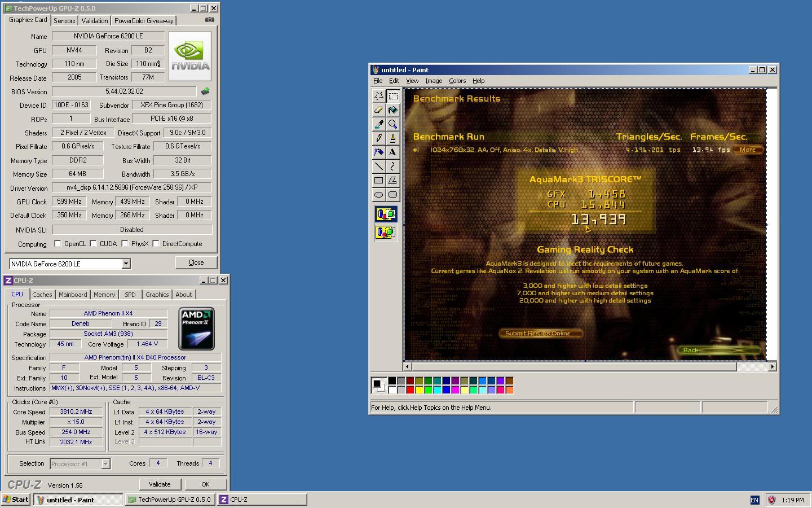Viewport: 812px width, 508px height.
Task: Choose the Curve tool in Paint
Action: [393, 167]
